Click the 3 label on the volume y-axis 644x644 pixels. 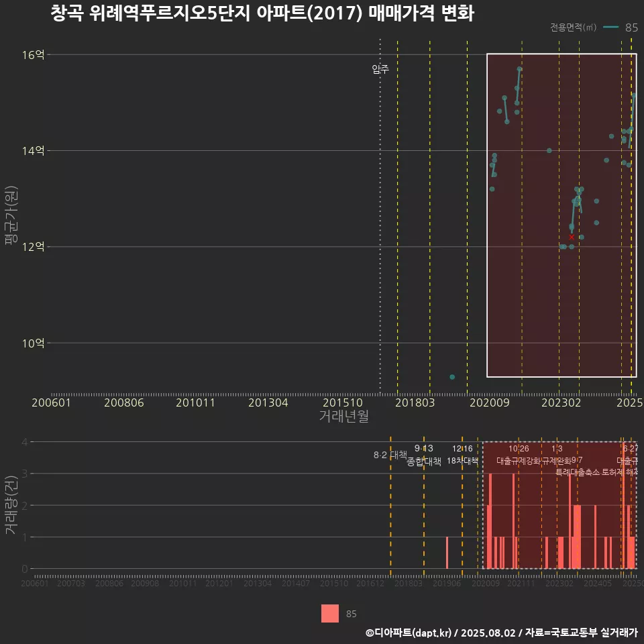pyautogui.click(x=25, y=474)
